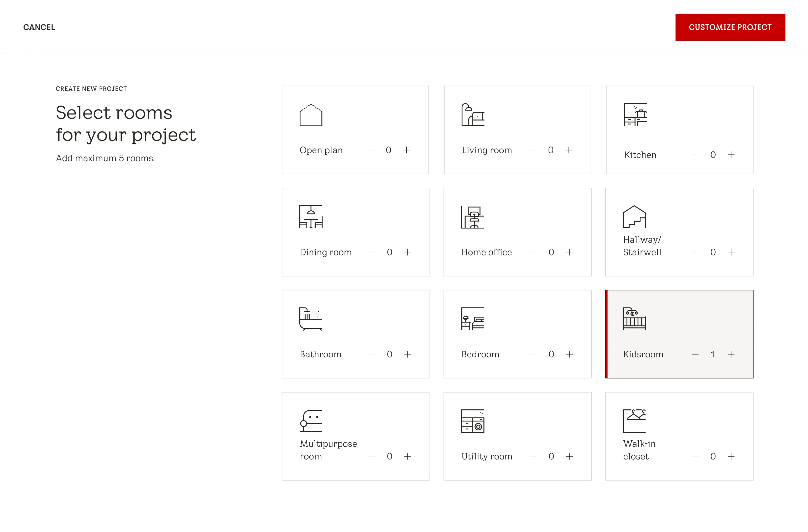Viewport: 808px width, 532px height.
Task: Add a Living room with plus
Action: coord(569,150)
